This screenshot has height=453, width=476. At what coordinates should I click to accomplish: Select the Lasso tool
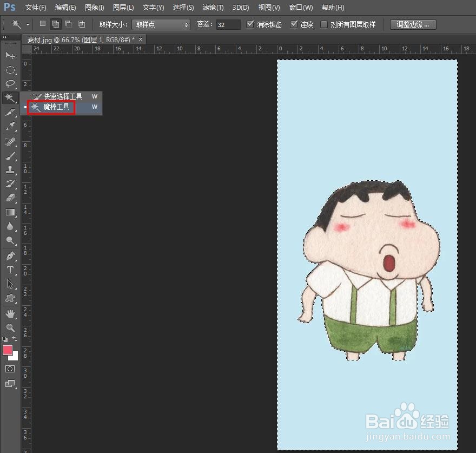[10, 83]
